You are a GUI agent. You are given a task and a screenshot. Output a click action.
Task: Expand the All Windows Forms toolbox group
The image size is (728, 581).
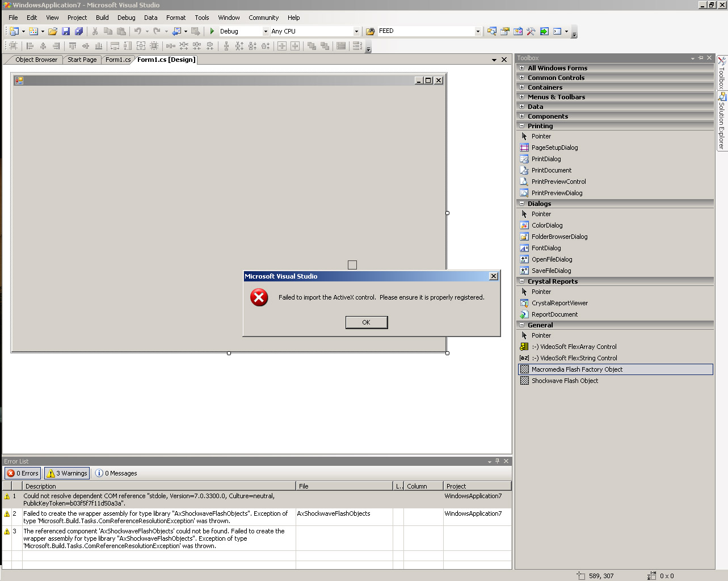(x=522, y=68)
